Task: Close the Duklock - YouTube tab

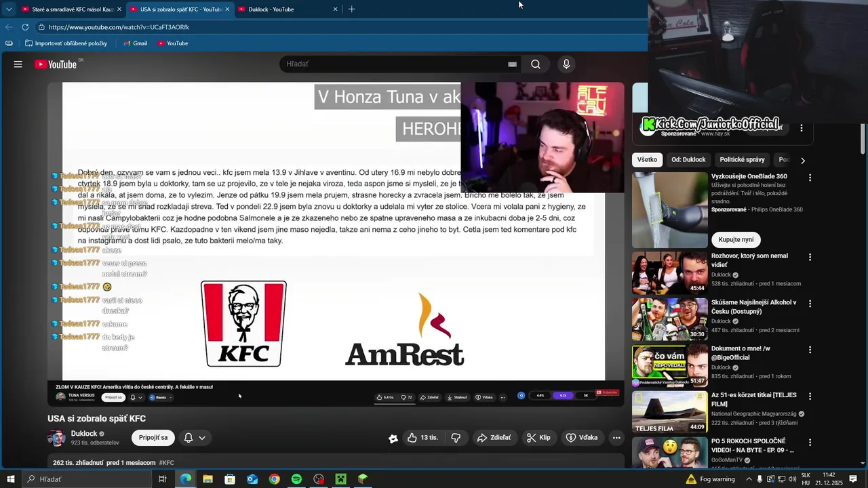Action: [335, 9]
